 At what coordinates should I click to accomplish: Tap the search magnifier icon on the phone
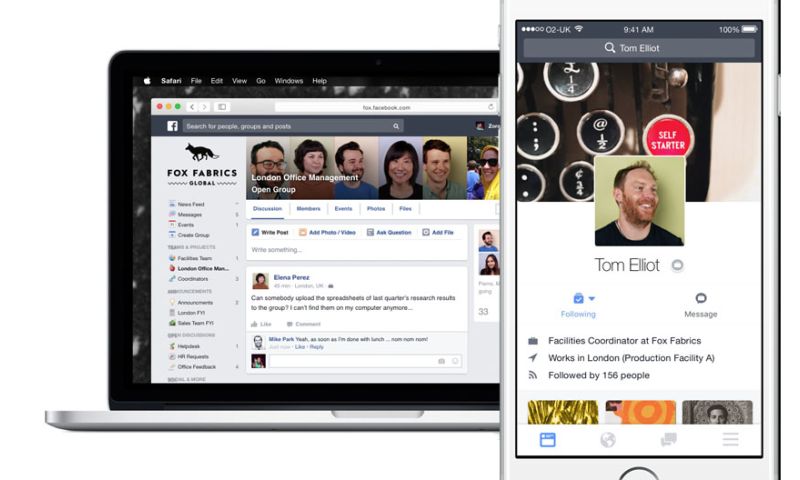click(x=610, y=47)
